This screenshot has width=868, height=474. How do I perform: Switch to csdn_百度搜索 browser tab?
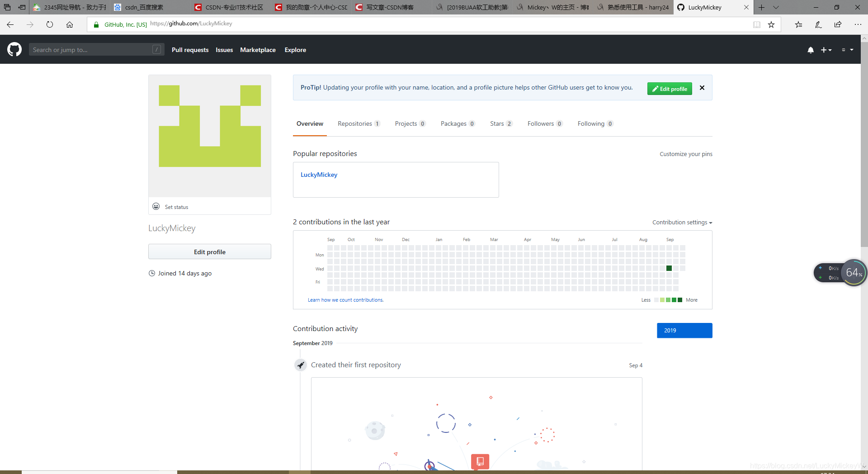pyautogui.click(x=151, y=7)
